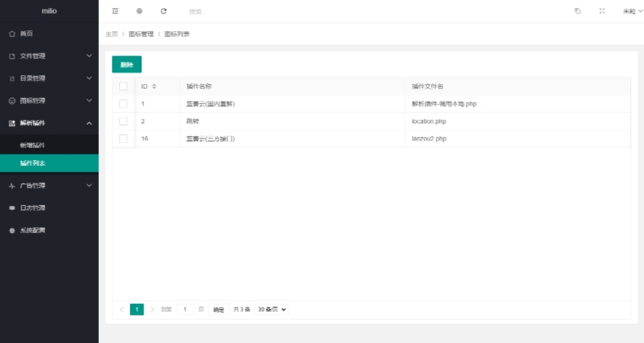Refresh the page using the reload icon

(x=163, y=11)
